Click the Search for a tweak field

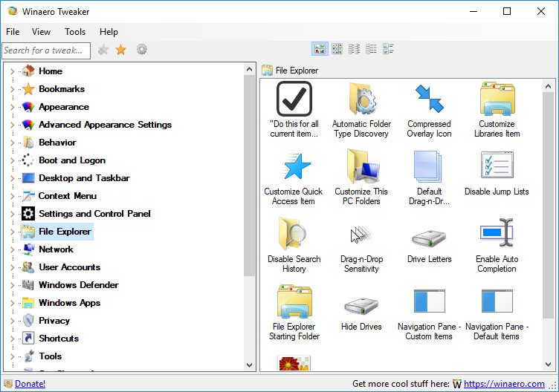(x=46, y=50)
